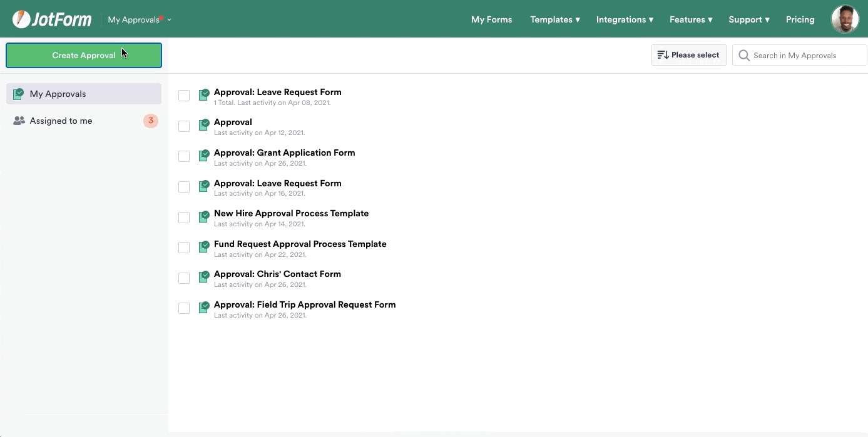Check New Hire Approval Process Template checkbox
This screenshot has height=437, width=868.
pos(184,218)
